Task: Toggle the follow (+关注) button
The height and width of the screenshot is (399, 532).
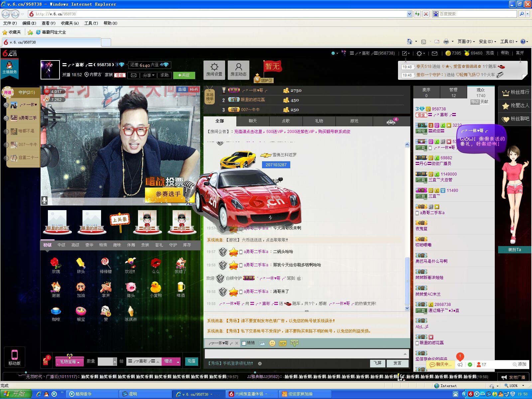Action: [x=184, y=75]
